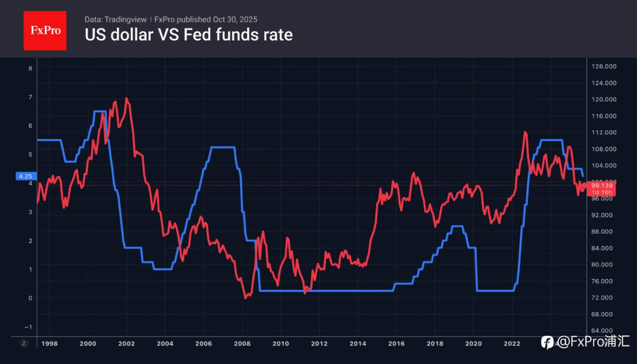The image size is (637, 364).
Task: Click the 64.000 price scale label
Action: coord(603,331)
